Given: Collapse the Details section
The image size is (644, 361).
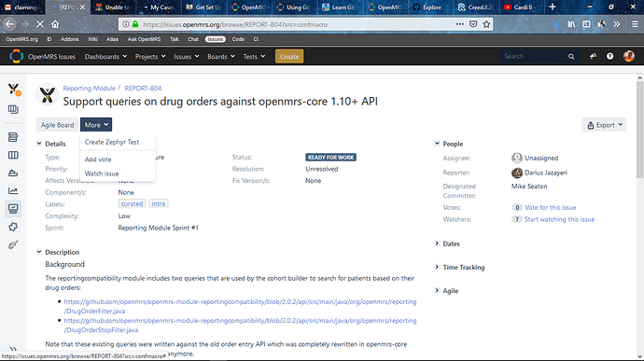Looking at the screenshot, I should (x=39, y=144).
